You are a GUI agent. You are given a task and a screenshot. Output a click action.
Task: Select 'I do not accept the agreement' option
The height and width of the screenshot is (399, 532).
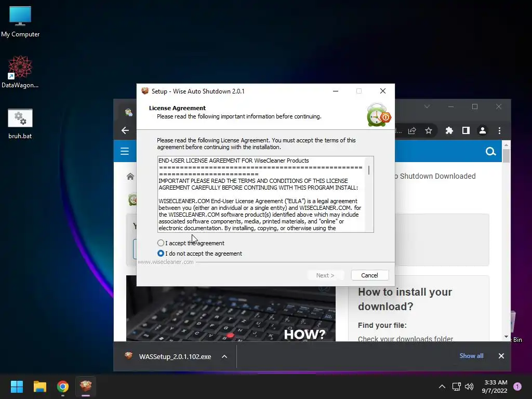click(161, 254)
